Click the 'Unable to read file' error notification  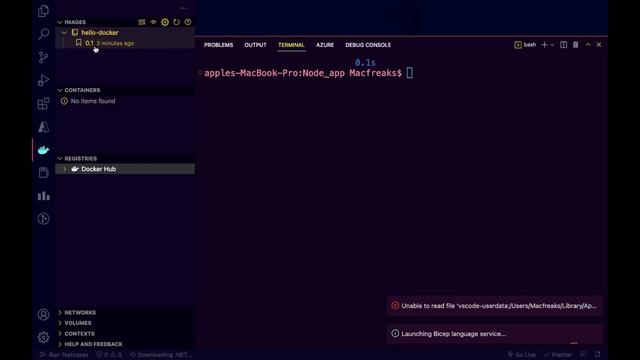[494, 306]
